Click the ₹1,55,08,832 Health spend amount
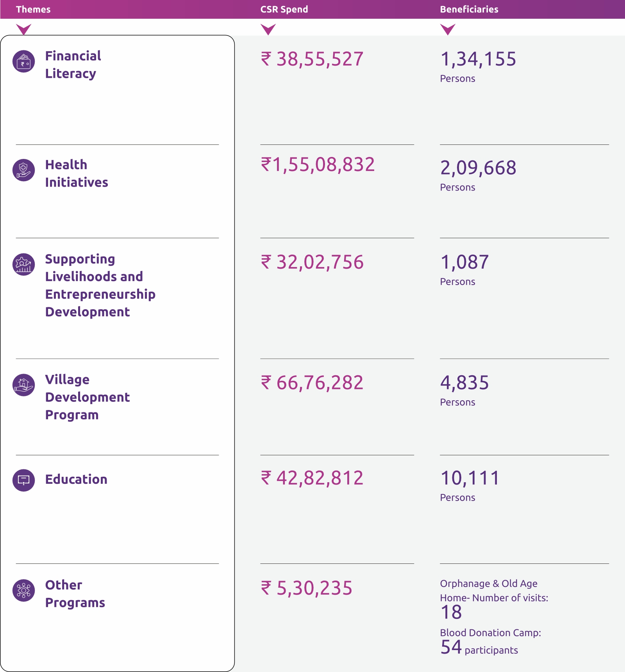This screenshot has height=672, width=625. coord(318,164)
